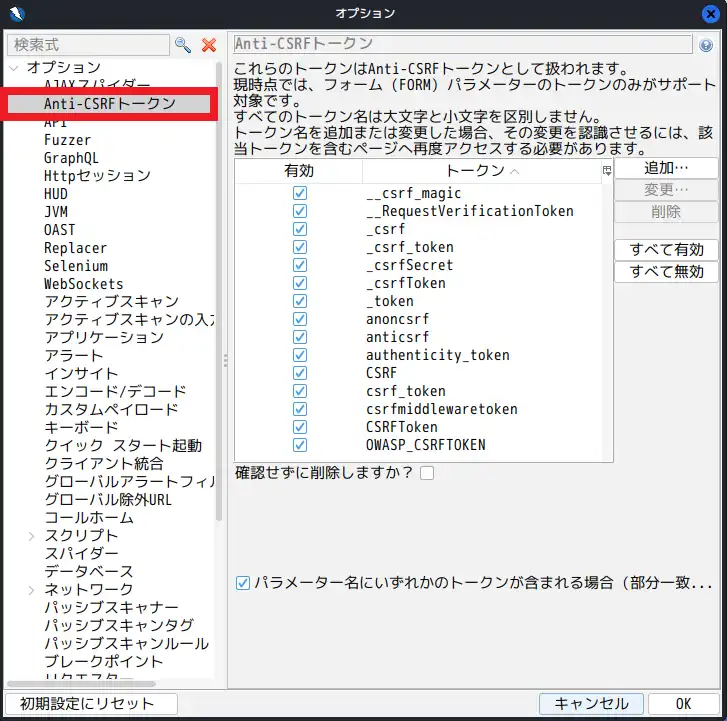Screen dimensions: 727x721
Task: Click the ZAP icon in title bar
Action: coord(13,13)
